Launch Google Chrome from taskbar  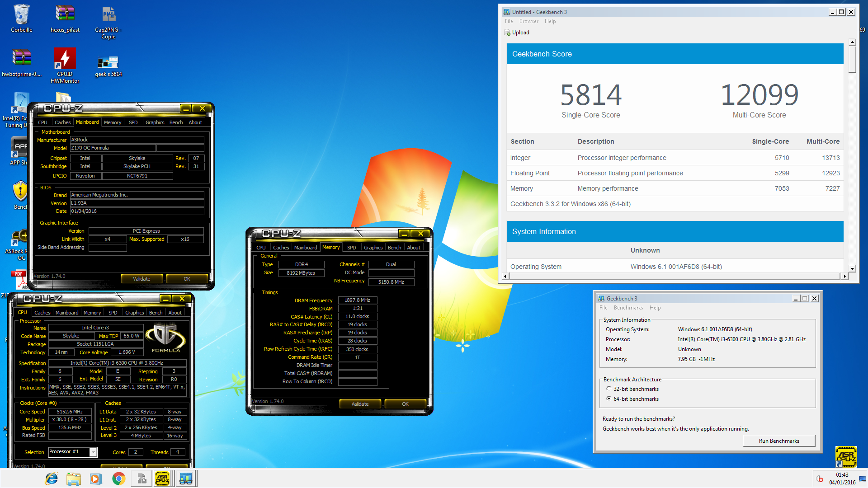[x=118, y=479]
